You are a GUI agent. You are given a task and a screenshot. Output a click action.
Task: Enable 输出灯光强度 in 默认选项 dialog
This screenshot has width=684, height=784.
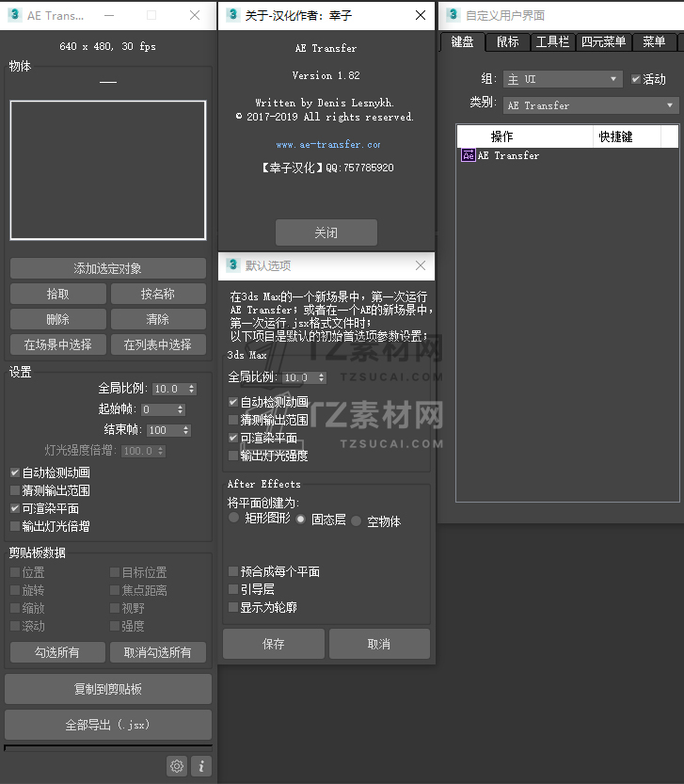(x=233, y=456)
